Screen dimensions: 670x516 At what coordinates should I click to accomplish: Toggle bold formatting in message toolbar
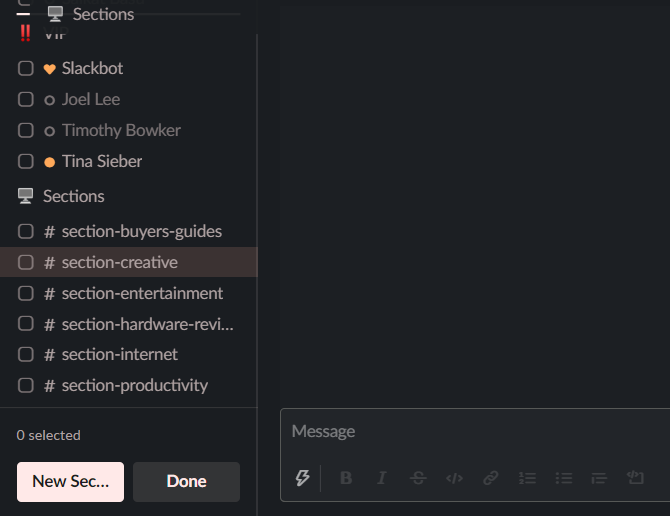346,478
